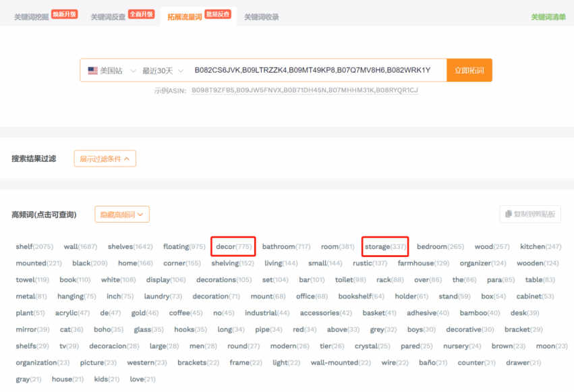Click high-frequency word decoracion(28)

(x=114, y=345)
